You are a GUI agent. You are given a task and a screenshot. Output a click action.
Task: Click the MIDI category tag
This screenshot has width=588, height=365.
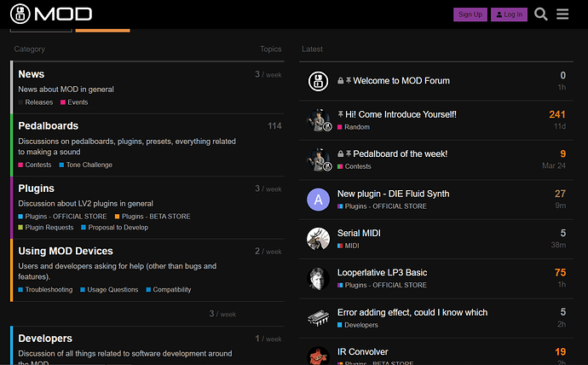pos(348,246)
